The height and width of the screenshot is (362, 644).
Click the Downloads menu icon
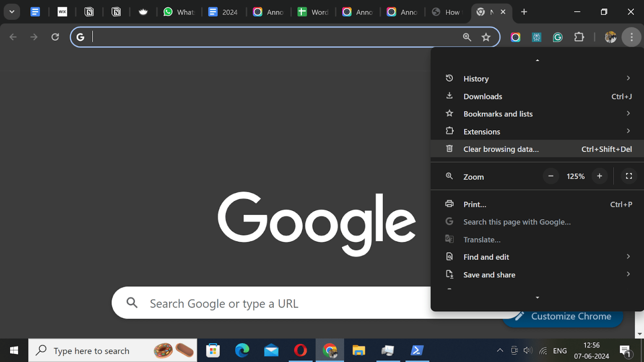[x=449, y=96]
